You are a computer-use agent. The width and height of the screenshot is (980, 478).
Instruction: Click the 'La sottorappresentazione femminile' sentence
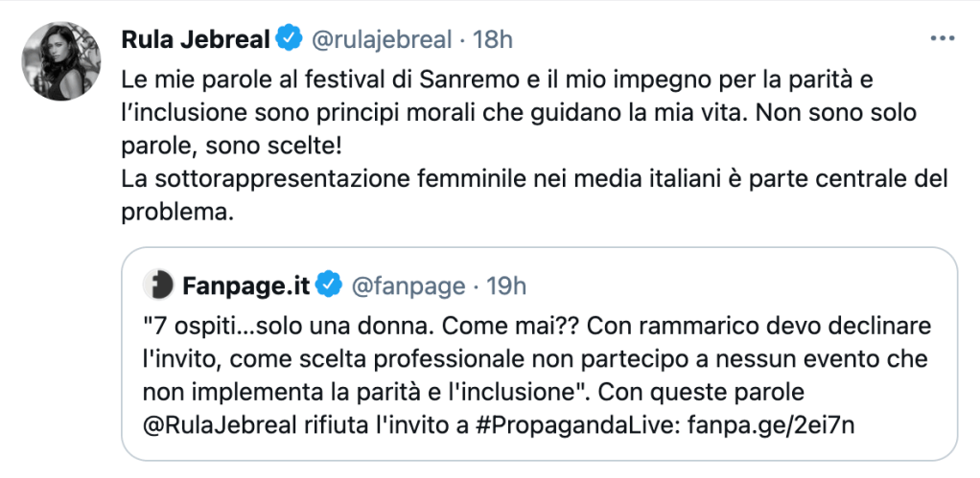click(x=479, y=179)
